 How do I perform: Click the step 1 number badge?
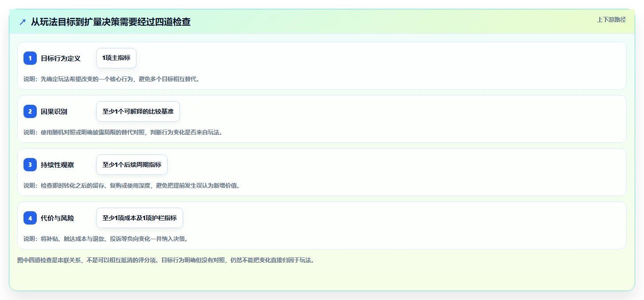click(x=30, y=58)
